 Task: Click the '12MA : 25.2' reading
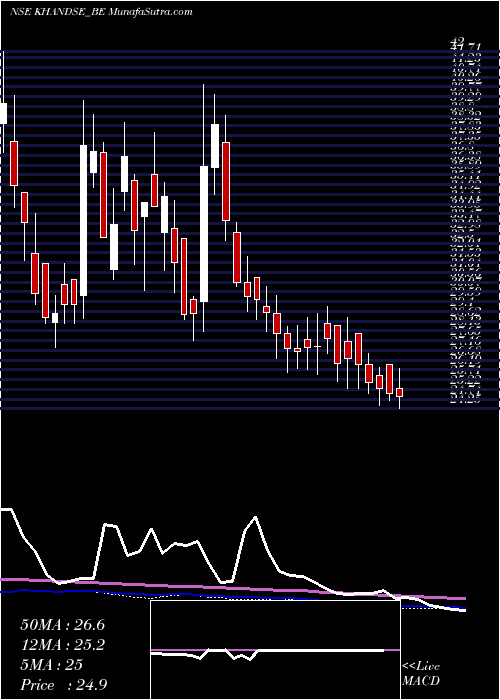click(x=62, y=645)
